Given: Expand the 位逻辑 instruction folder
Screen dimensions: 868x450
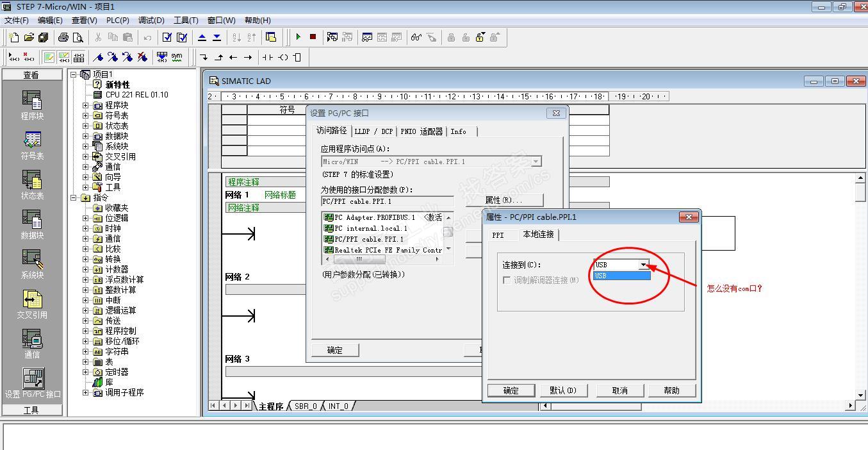Looking at the screenshot, I should pos(86,218).
